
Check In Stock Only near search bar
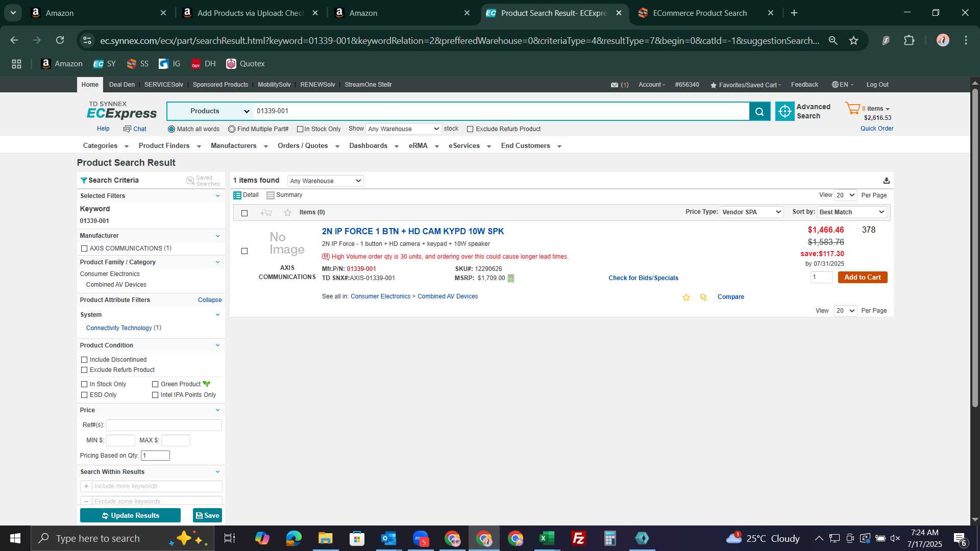tap(300, 129)
